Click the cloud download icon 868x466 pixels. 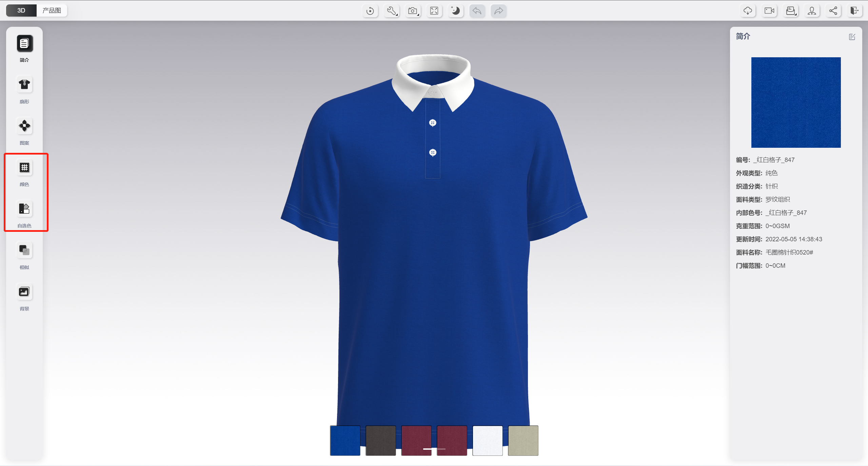click(748, 11)
